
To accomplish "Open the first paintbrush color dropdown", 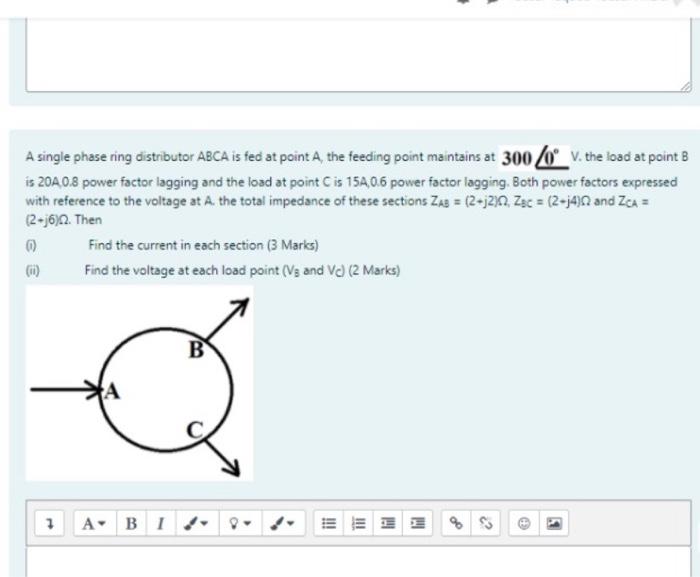I will [x=197, y=523].
